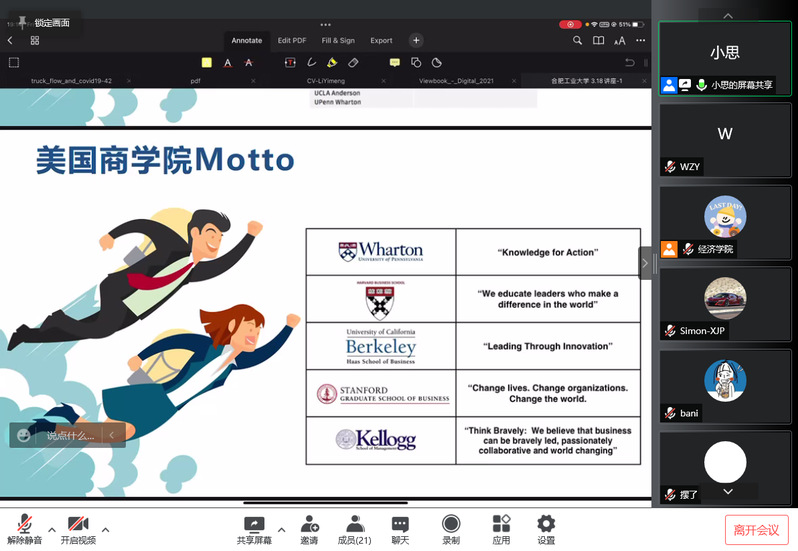The width and height of the screenshot is (798, 551).
Task: Leave the meeting with 离开会议
Action: click(x=756, y=530)
